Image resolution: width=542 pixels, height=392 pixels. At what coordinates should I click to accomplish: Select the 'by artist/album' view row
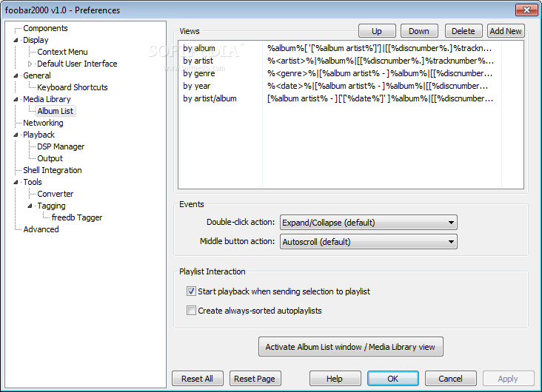341,98
